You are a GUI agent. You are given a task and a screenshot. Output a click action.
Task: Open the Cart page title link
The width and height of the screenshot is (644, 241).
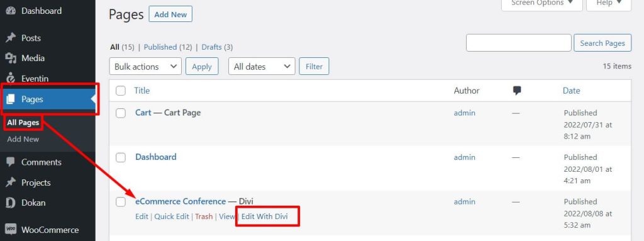point(143,113)
